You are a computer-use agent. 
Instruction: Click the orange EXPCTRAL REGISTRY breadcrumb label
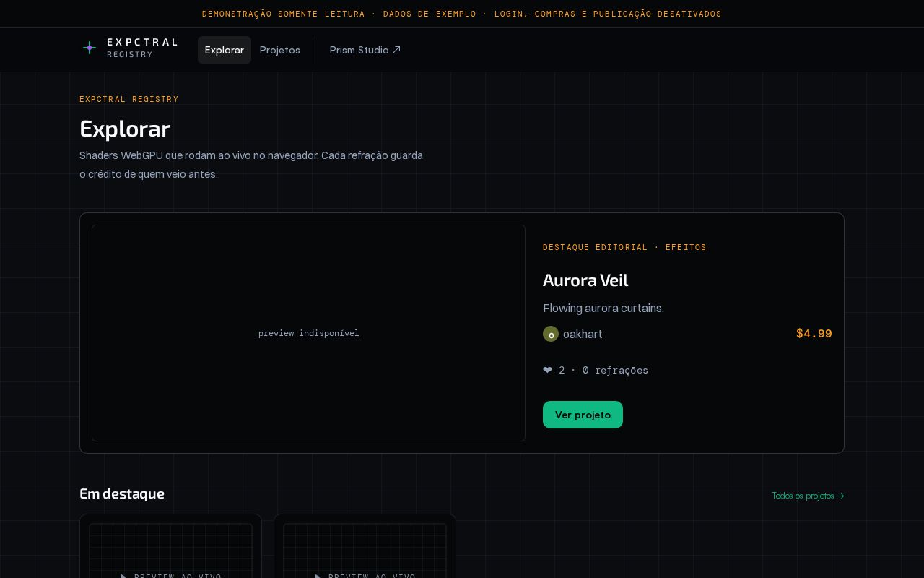pyautogui.click(x=129, y=99)
